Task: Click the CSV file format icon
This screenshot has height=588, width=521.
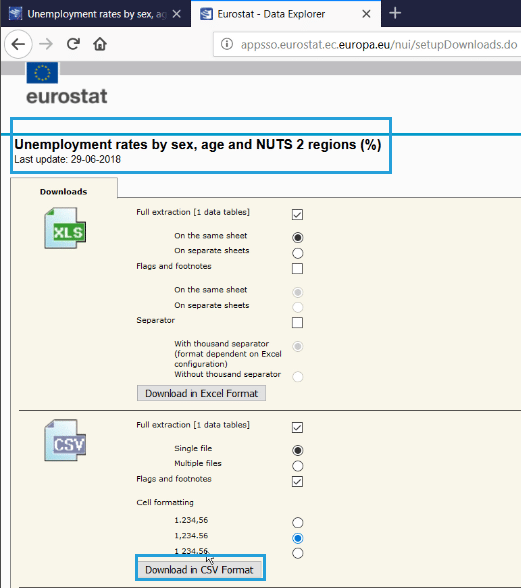Action: (x=65, y=440)
